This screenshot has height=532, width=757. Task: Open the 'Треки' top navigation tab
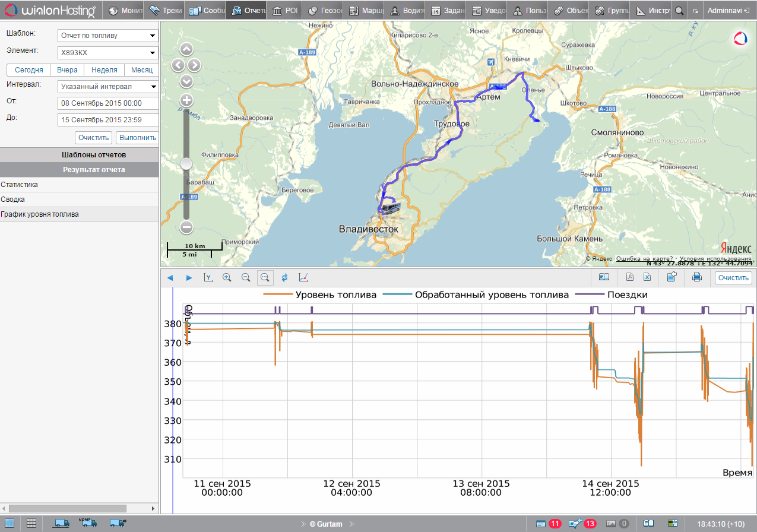(164, 11)
